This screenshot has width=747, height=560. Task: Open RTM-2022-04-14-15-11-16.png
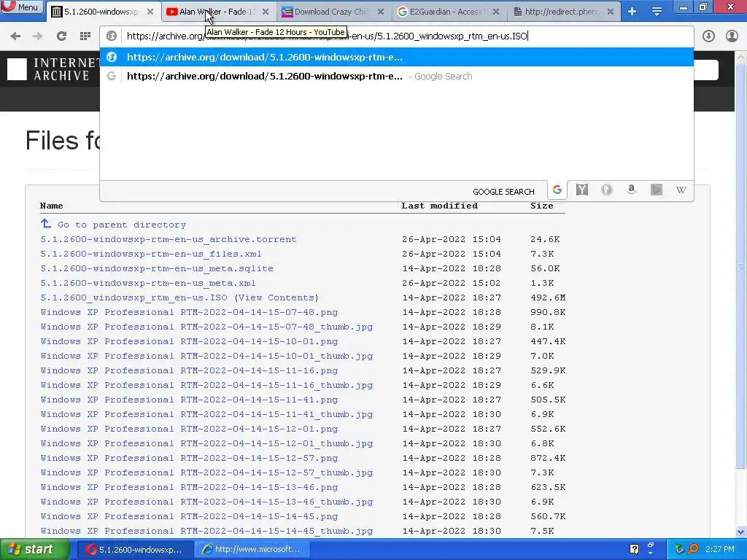(x=189, y=370)
